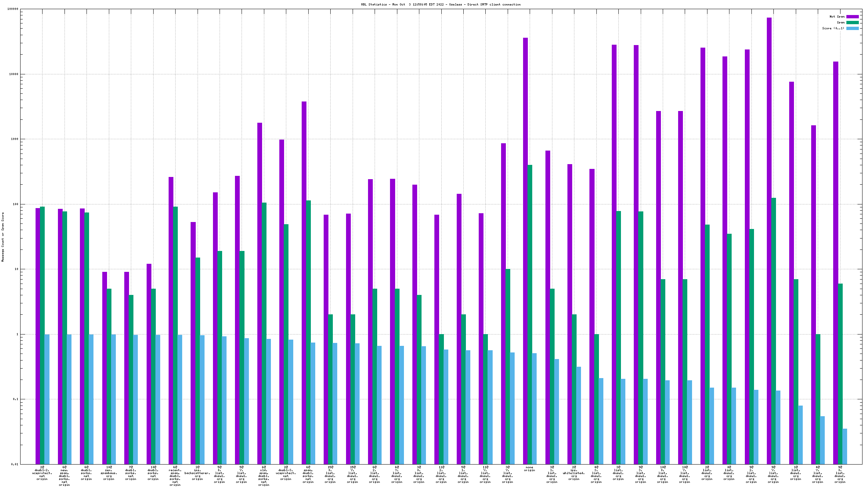The width and height of the screenshot is (868, 488).
Task: Click the dnsbl-2.uceprotect.net origin axis label
Action: tap(42, 473)
